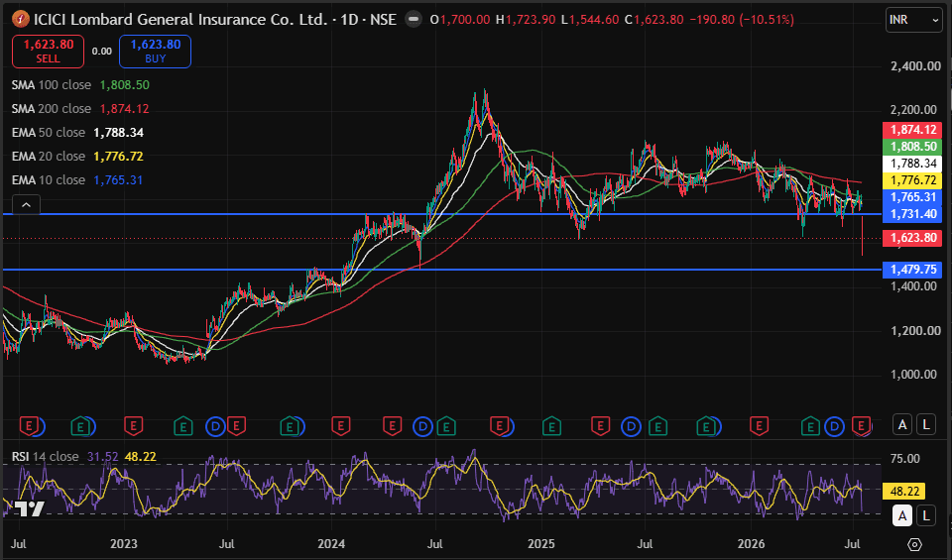Screen dimensions: 952x560
Task: Toggle log scale L on the price pane
Action: coord(926,424)
